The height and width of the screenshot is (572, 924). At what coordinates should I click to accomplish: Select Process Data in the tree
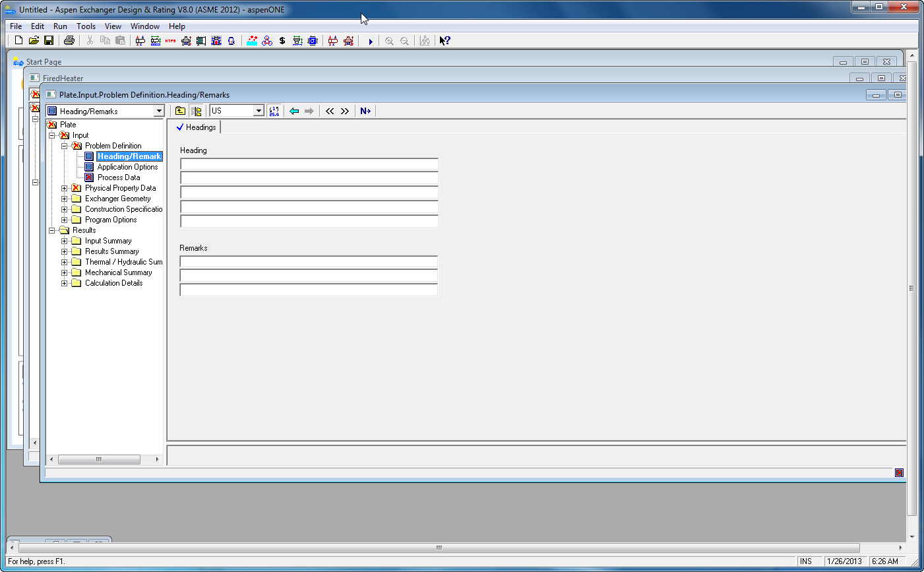point(119,177)
